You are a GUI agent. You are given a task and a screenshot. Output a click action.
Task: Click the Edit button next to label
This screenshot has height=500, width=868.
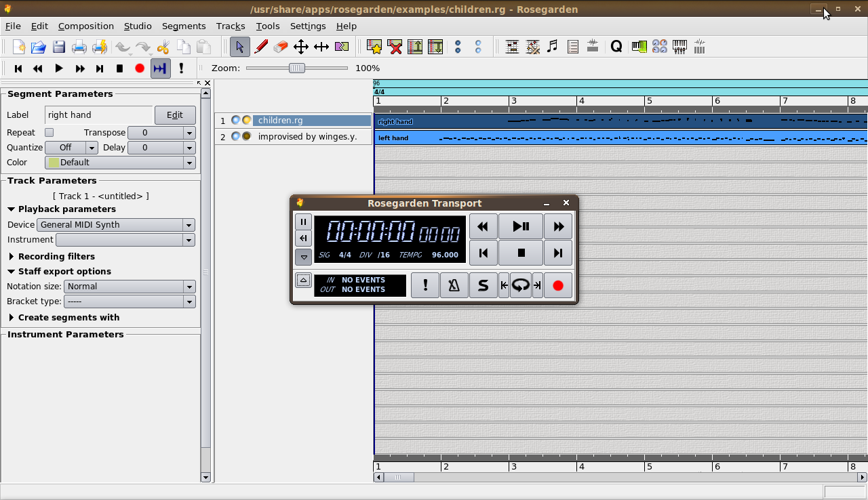175,115
